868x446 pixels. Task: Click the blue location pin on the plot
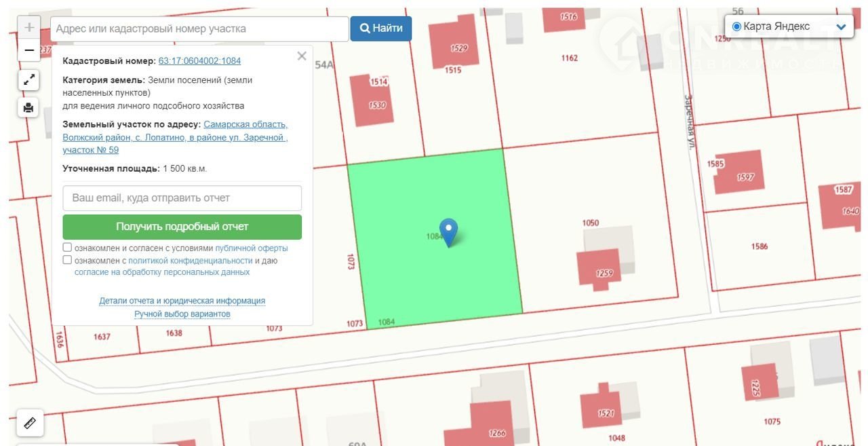point(448,231)
